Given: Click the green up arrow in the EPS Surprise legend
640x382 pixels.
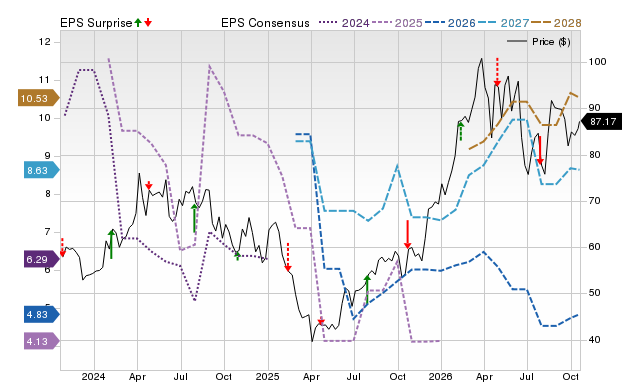Looking at the screenshot, I should pos(138,22).
